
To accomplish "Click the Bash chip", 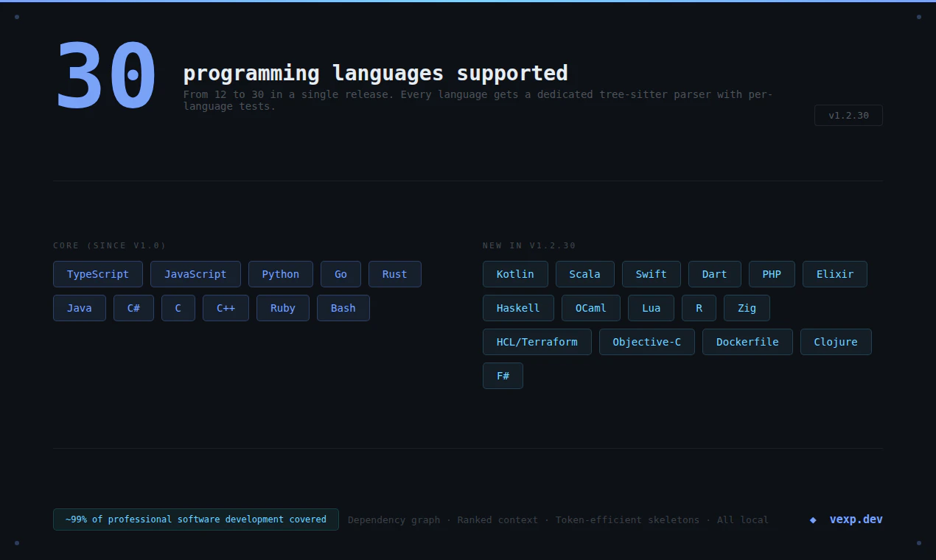I will click(343, 308).
